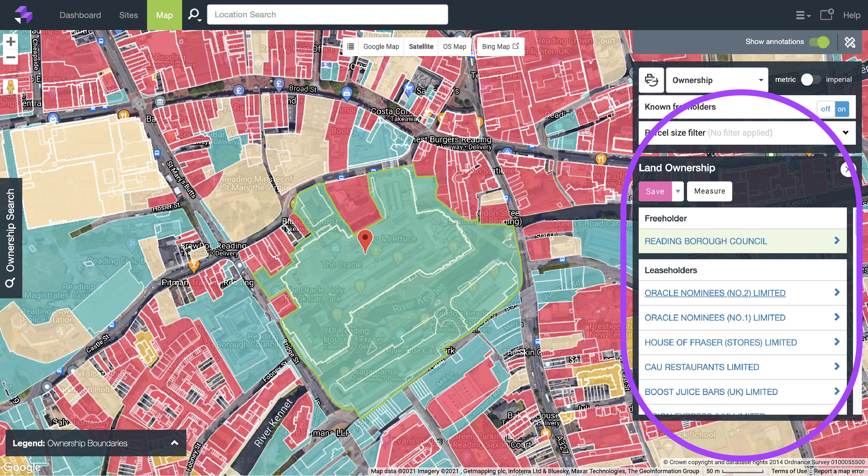Open HOUSE OF FRASER (STORES) LIMITED link

coord(720,343)
